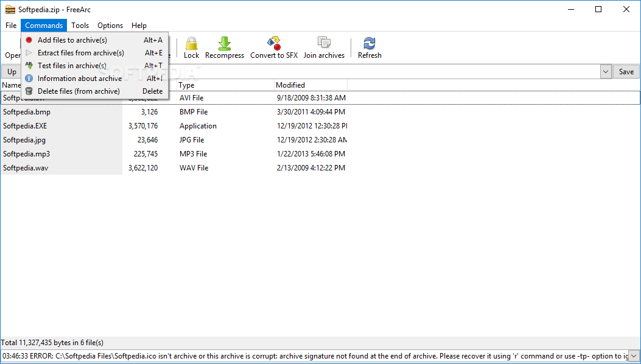Click the 225,745 size value
This screenshot has height=364, width=641.
(145, 154)
